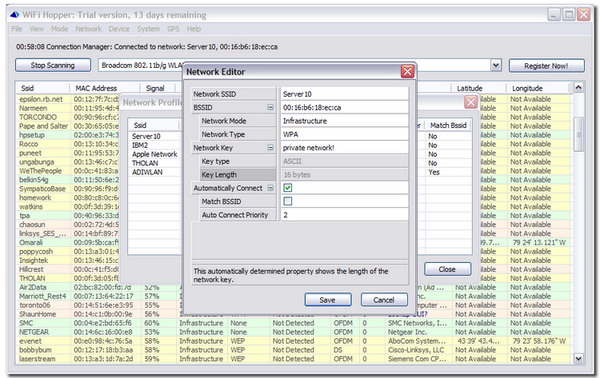This screenshot has height=378, width=600.
Task: Tick the Match BSSID checkbox
Action: (288, 201)
